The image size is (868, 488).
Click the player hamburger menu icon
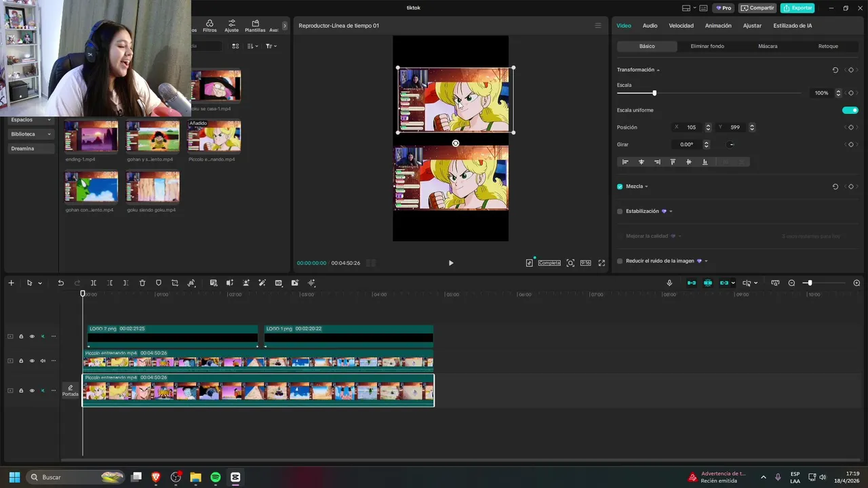coord(598,26)
